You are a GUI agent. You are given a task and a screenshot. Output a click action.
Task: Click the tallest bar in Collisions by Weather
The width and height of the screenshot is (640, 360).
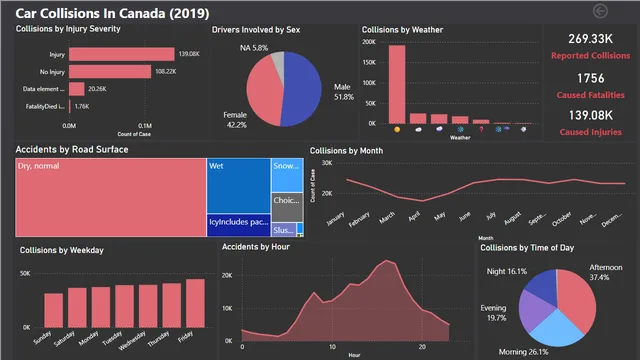[397, 84]
